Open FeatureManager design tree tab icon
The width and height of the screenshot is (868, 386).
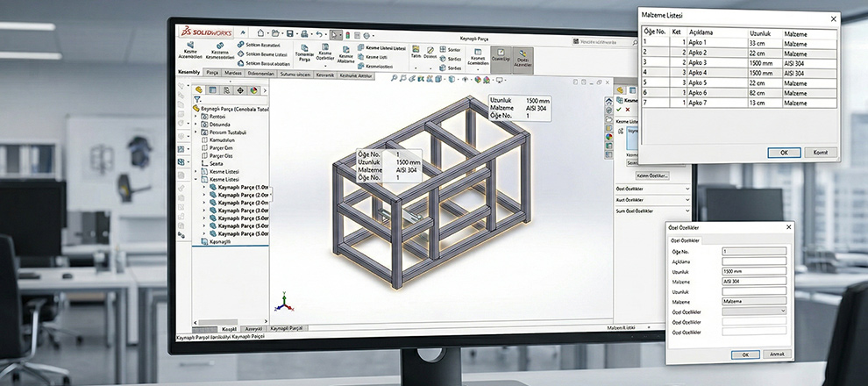click(199, 89)
